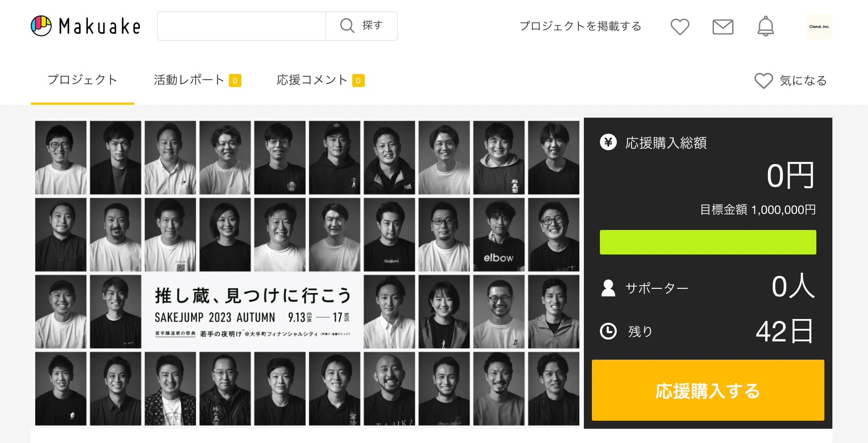Open the 活動レポート tab
This screenshot has width=868, height=443.
click(x=197, y=80)
